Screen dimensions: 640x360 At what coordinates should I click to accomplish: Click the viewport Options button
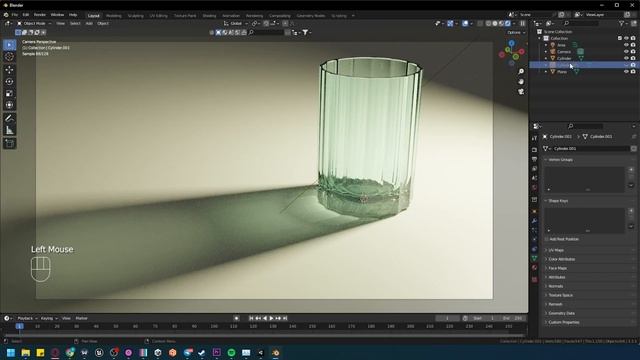pos(516,33)
